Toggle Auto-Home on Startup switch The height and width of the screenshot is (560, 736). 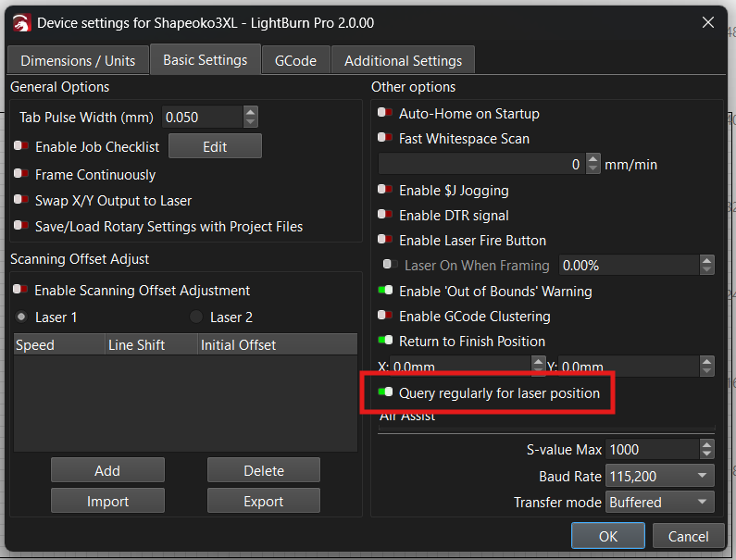(x=385, y=112)
